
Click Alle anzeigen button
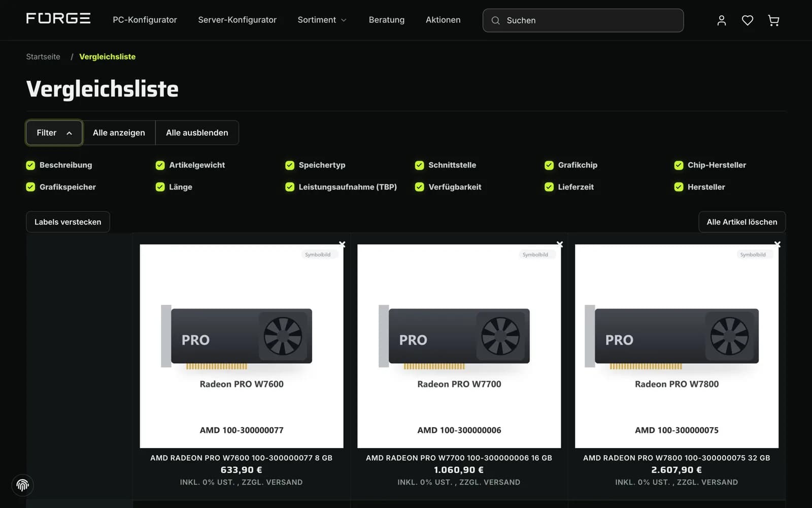coord(119,133)
